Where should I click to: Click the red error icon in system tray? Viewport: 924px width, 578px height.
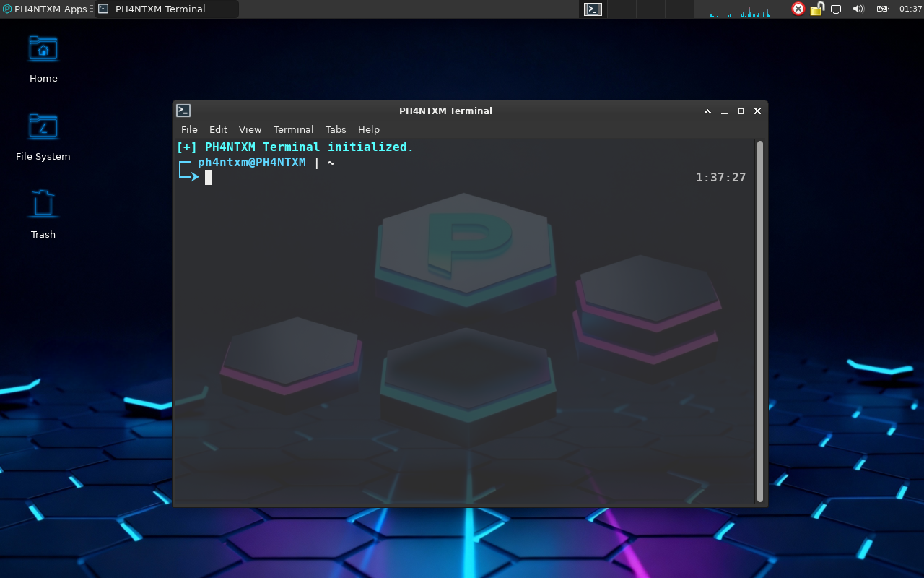coord(797,9)
